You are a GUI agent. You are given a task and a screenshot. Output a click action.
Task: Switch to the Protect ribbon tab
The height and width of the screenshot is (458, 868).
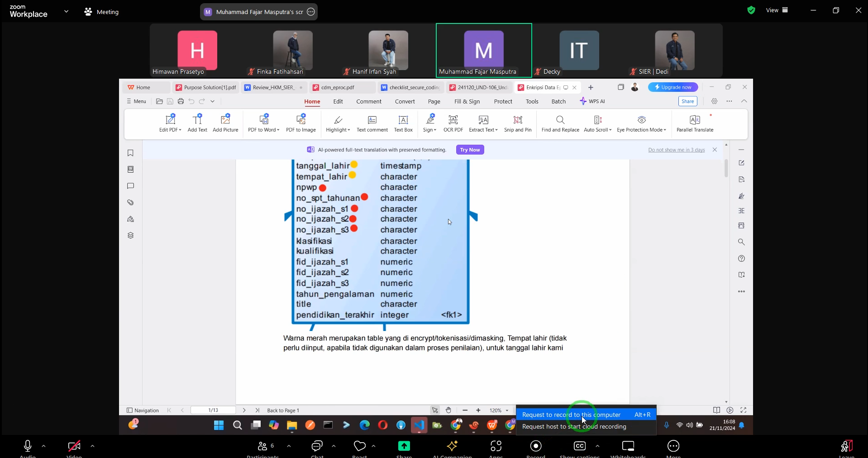tap(503, 102)
